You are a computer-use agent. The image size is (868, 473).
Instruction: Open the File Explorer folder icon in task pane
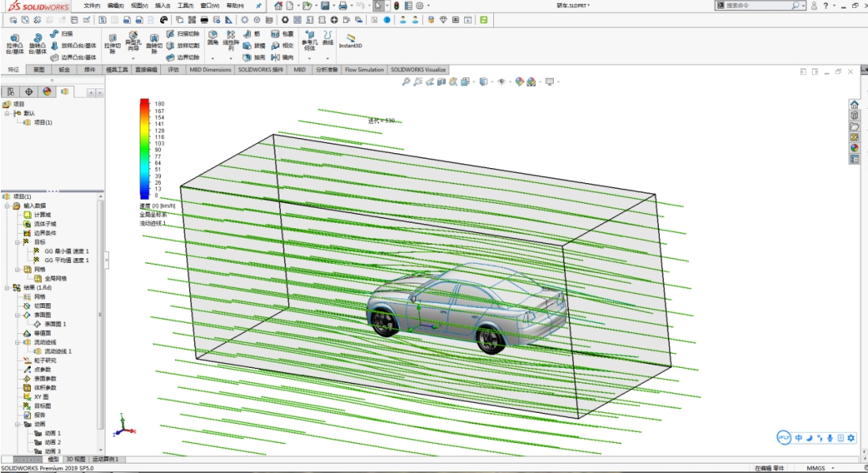click(854, 126)
